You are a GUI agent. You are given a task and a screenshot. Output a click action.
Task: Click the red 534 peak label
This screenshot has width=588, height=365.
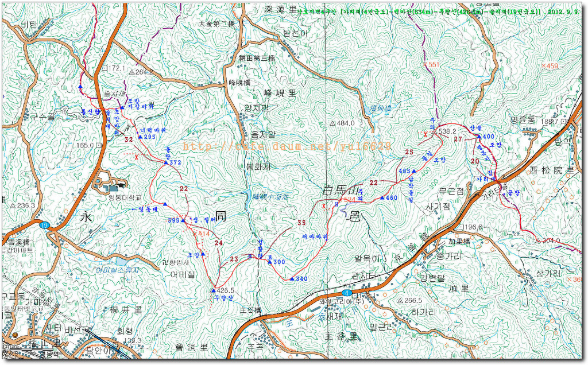pyautogui.click(x=349, y=199)
